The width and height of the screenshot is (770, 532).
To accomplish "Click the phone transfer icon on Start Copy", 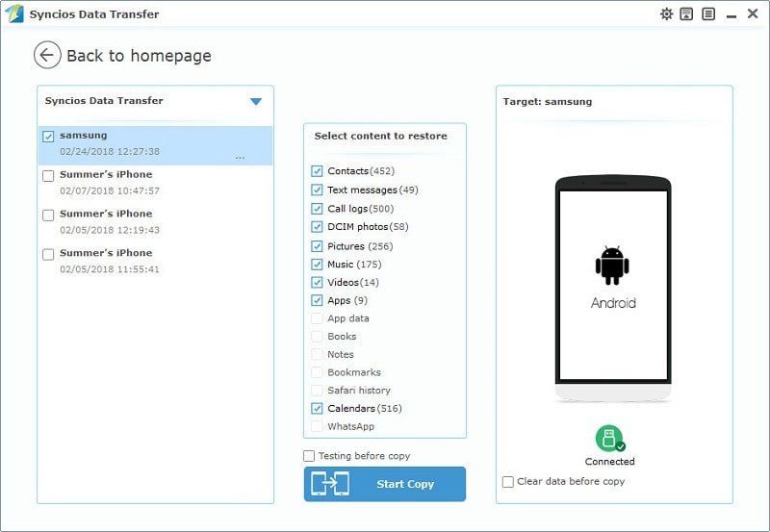I will pos(330,484).
